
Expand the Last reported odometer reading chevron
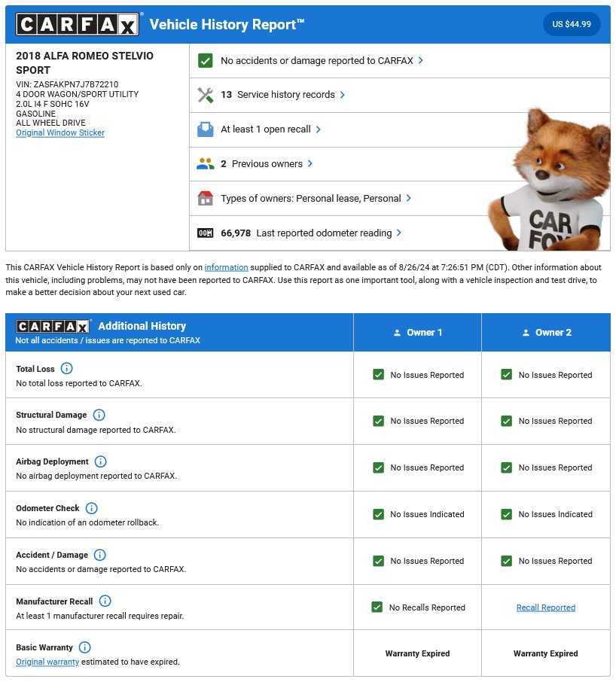coord(399,233)
